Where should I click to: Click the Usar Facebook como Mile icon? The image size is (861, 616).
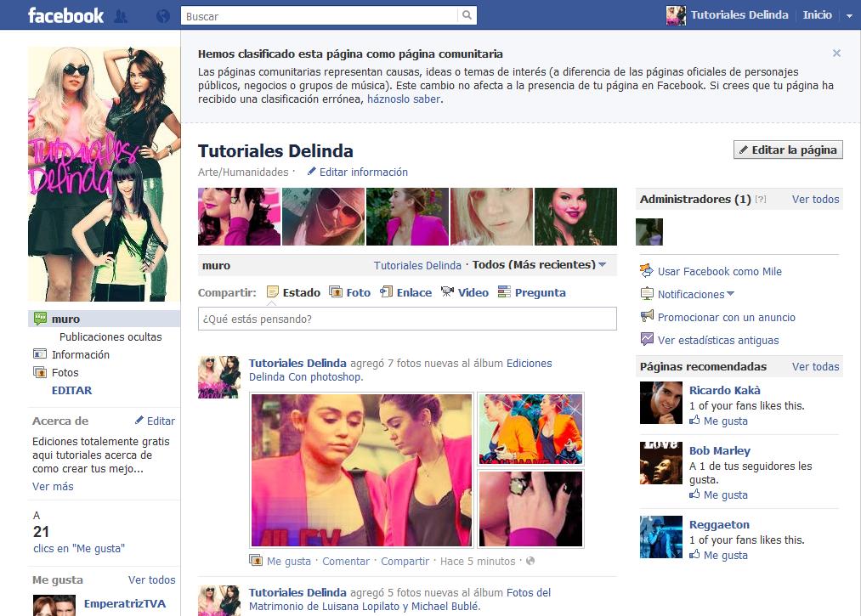647,271
